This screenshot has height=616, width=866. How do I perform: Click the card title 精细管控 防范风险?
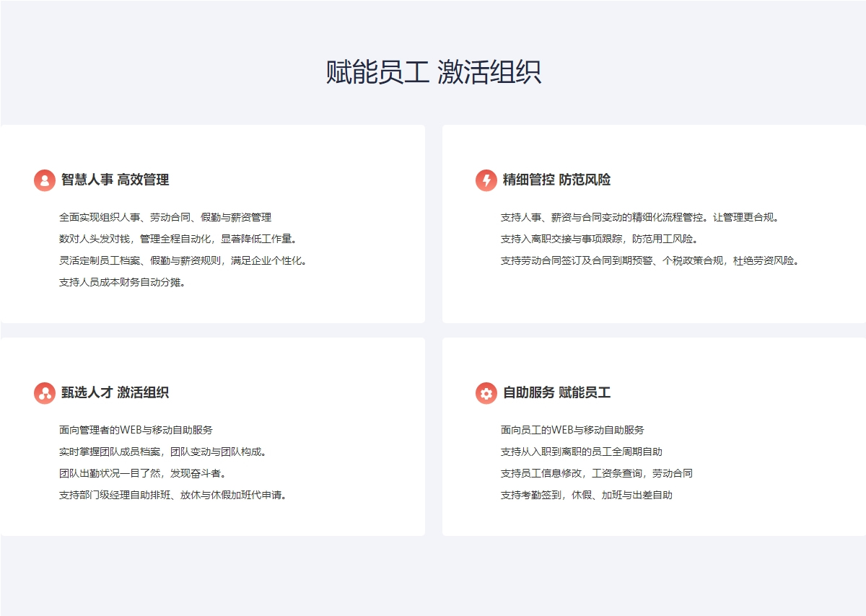coord(557,180)
